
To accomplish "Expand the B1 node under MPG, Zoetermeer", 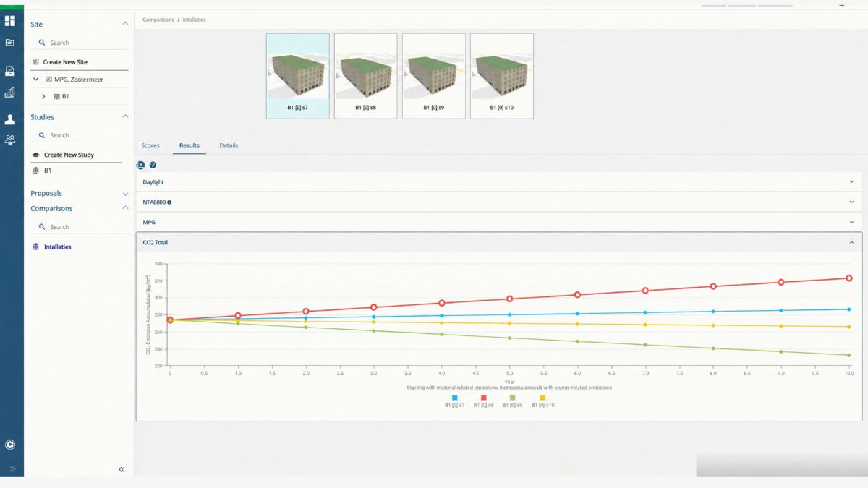I will 43,96.
